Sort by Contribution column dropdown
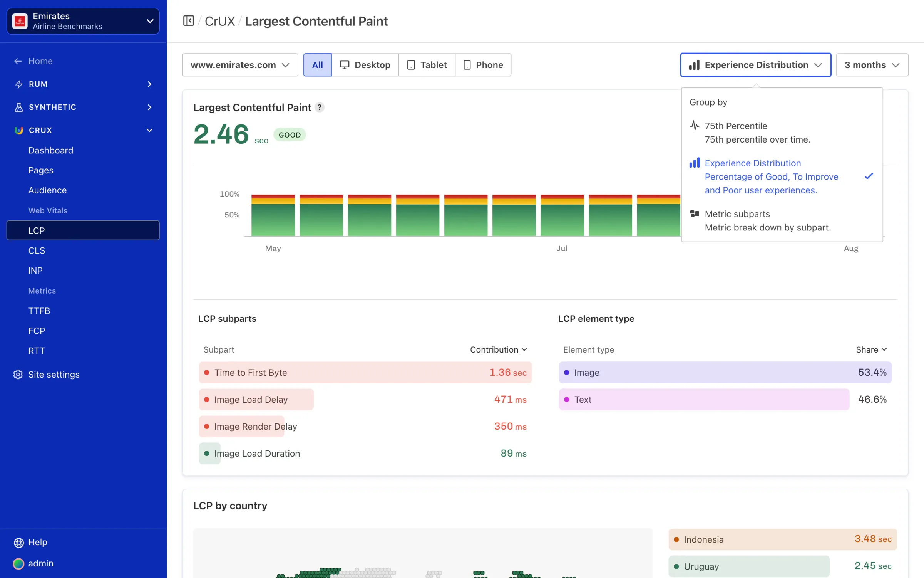The height and width of the screenshot is (578, 924). [x=499, y=349]
